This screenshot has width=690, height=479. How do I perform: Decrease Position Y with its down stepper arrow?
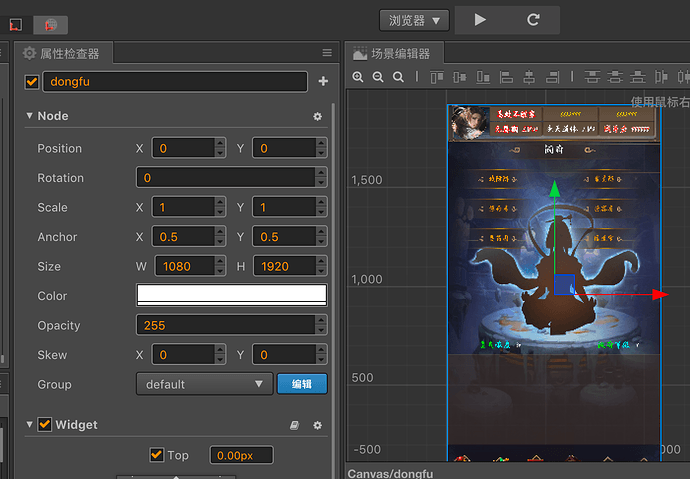pyautogui.click(x=321, y=154)
